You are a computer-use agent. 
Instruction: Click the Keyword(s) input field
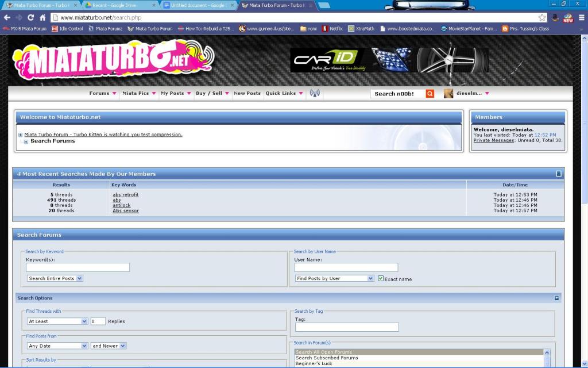pyautogui.click(x=78, y=267)
